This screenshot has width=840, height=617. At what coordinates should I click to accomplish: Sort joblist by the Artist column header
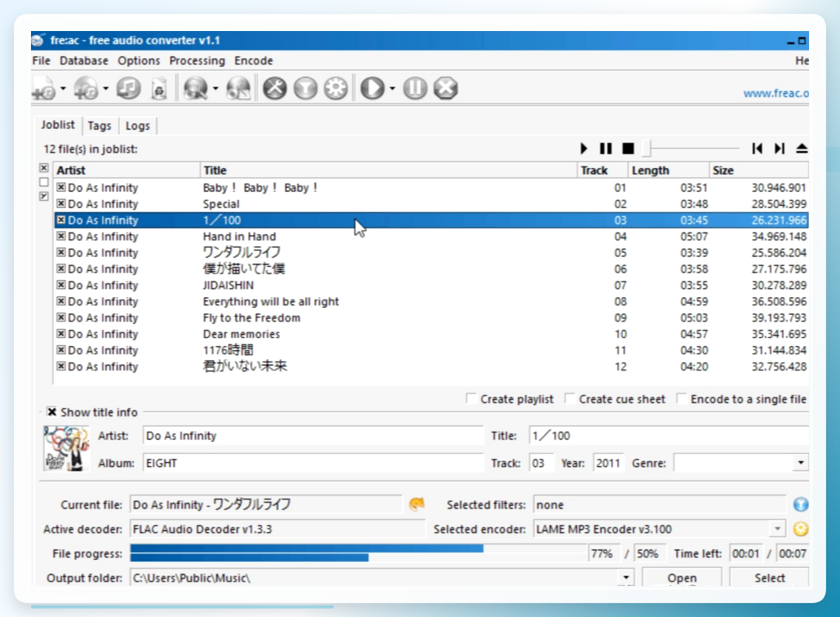pyautogui.click(x=127, y=170)
